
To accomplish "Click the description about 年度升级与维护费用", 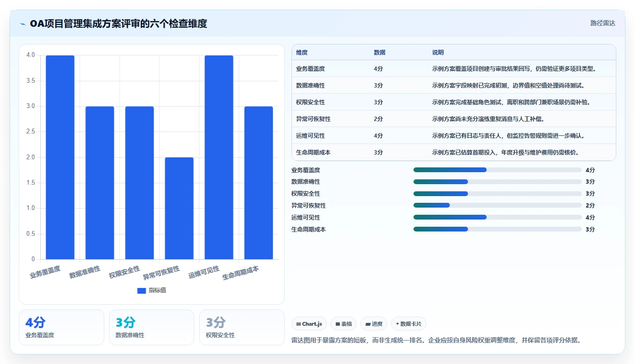I will [505, 153].
